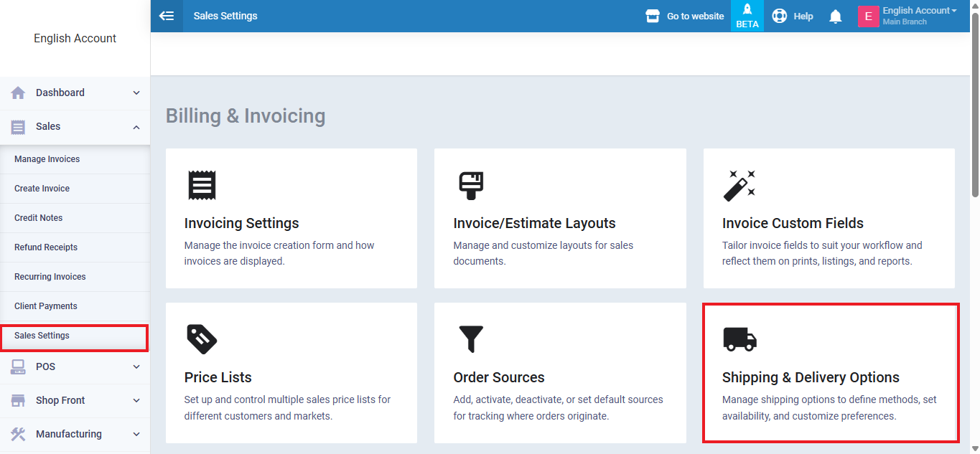Click the Invoice Custom Fields magic wand icon
Viewport: 980px width, 454px height.
click(x=739, y=185)
